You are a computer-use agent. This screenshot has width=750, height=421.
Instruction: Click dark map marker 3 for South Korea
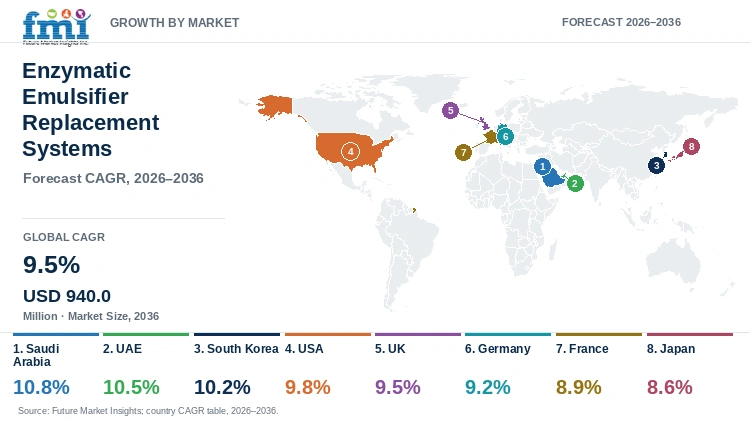click(x=656, y=166)
